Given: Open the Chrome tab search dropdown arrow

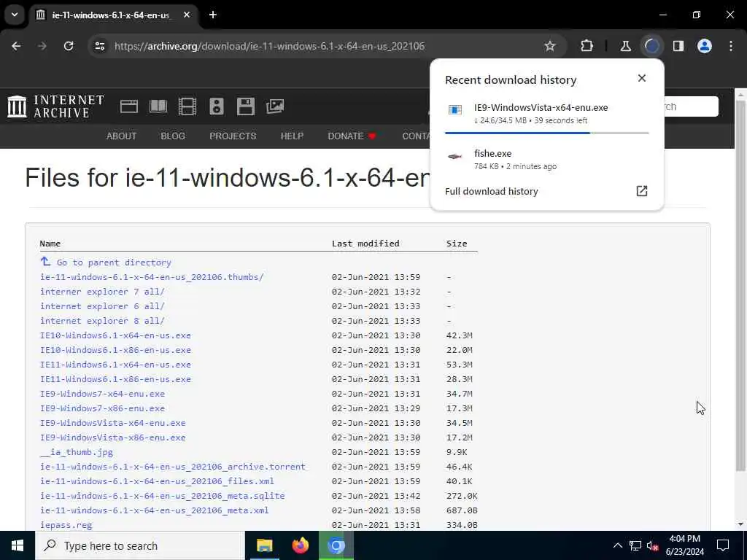Looking at the screenshot, I should pos(15,15).
